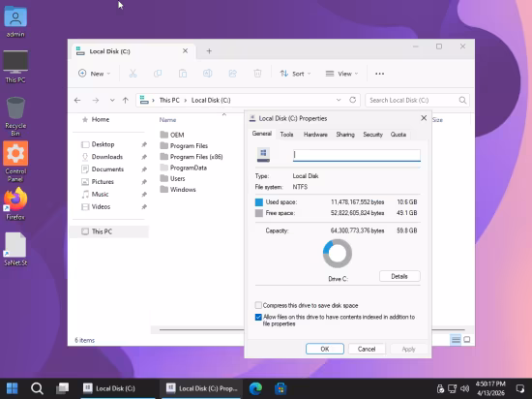This screenshot has width=532, height=399.
Task: Select Home in navigation pane
Action: (101, 119)
